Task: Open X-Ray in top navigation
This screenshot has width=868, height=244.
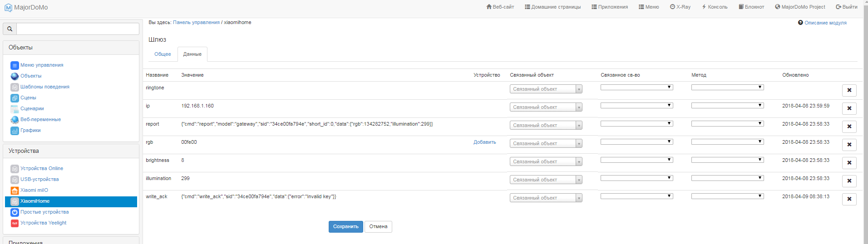Action: click(680, 7)
